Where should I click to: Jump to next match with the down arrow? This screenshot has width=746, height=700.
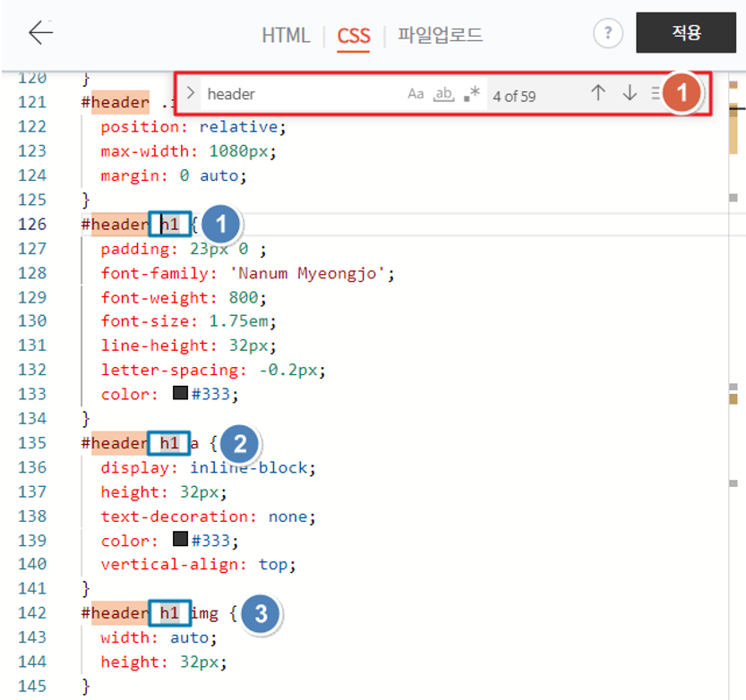[x=630, y=92]
